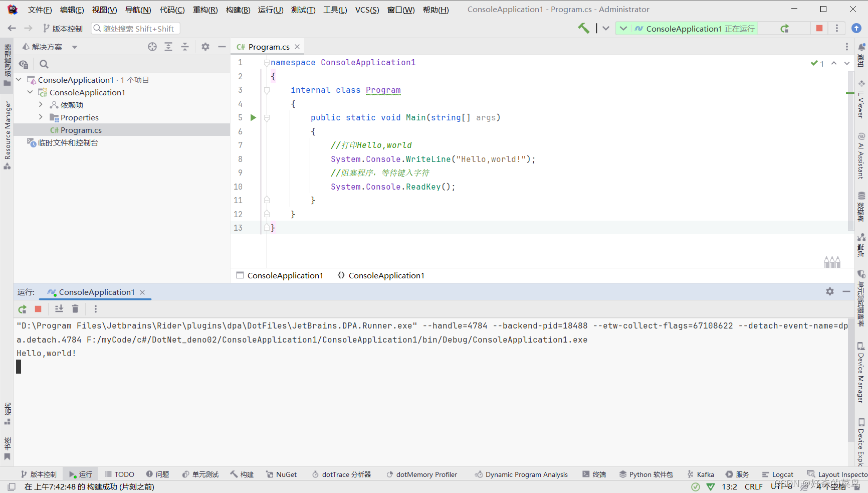Screen dimensions: 868x493
Task: Select Program.cs in the solution tree
Action: tap(122, 130)
